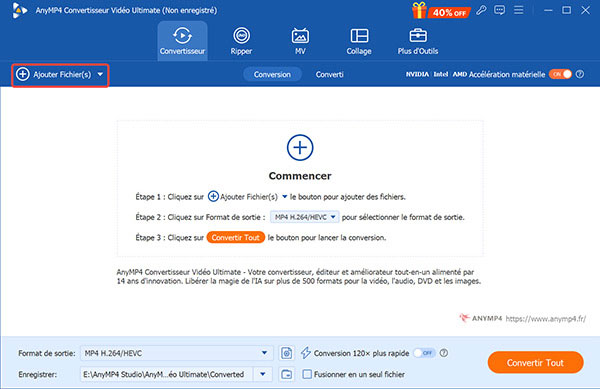Click the 40% OFF gift promotion icon
600x389 pixels.
[441, 10]
